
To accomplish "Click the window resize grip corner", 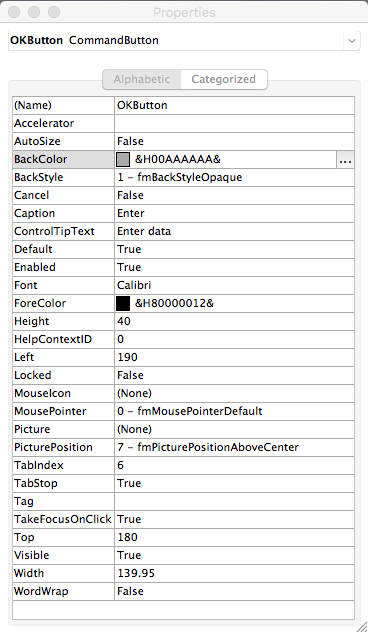I will [x=362, y=627].
